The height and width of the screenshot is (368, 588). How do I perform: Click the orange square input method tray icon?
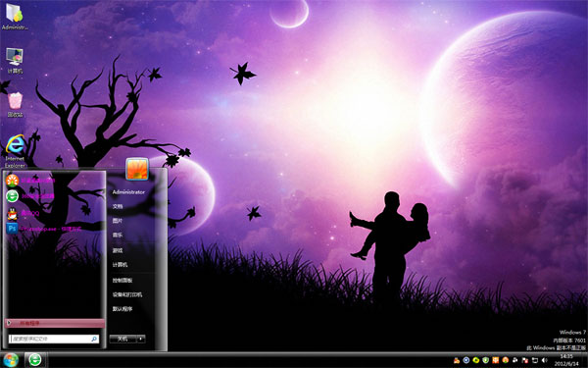[x=495, y=360]
